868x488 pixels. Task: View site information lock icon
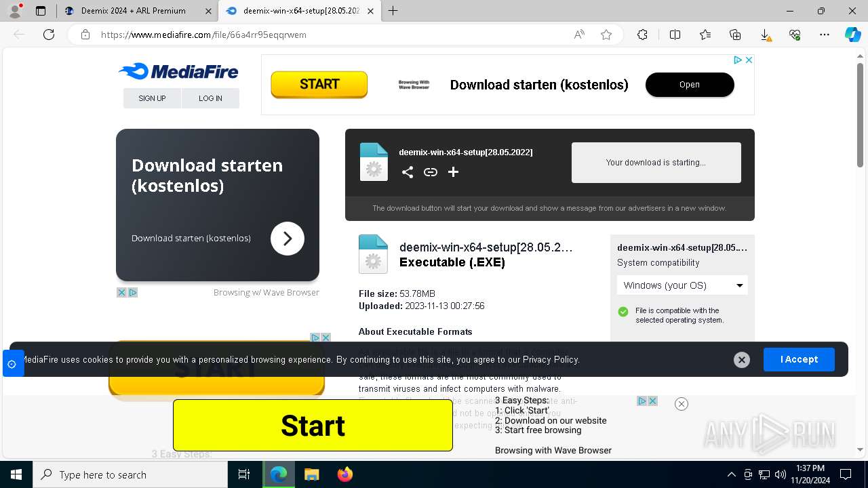click(85, 35)
